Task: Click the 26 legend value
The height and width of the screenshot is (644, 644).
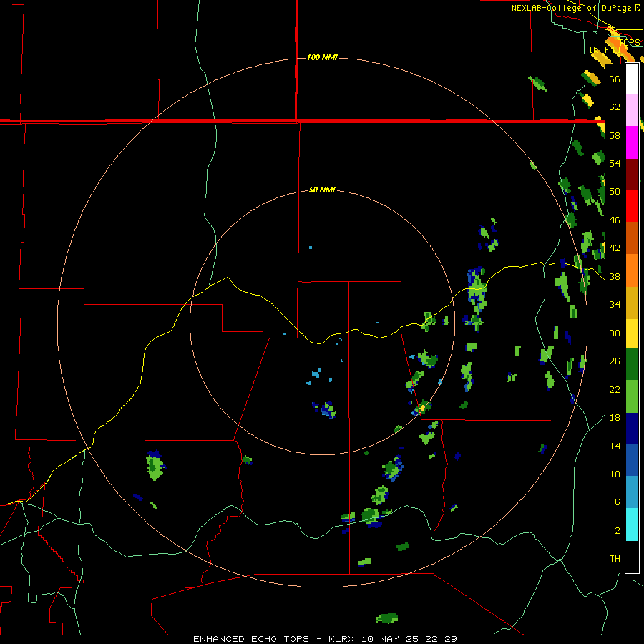Action: [x=615, y=361]
